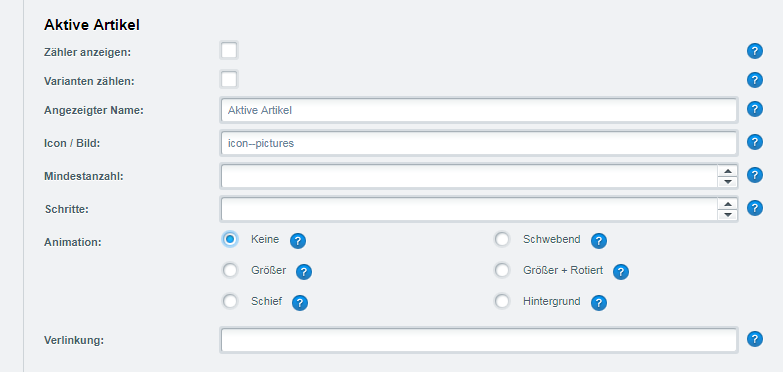
Task: Focus the Angezeigter Name text field
Action: click(x=478, y=110)
